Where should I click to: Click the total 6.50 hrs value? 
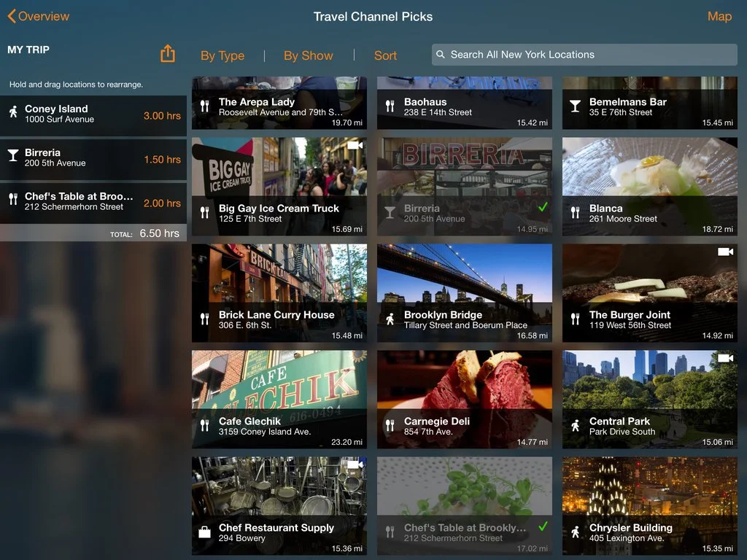[x=160, y=233]
